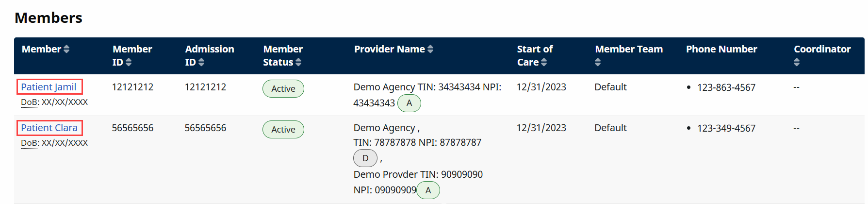Sort by Start of Care column
The height and width of the screenshot is (204, 868).
tap(544, 62)
